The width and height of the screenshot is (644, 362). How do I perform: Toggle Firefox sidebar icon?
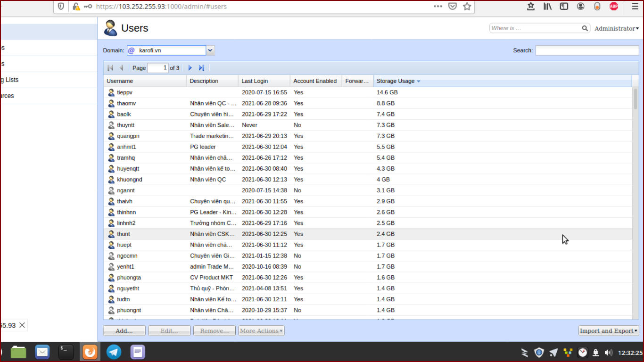point(564,7)
